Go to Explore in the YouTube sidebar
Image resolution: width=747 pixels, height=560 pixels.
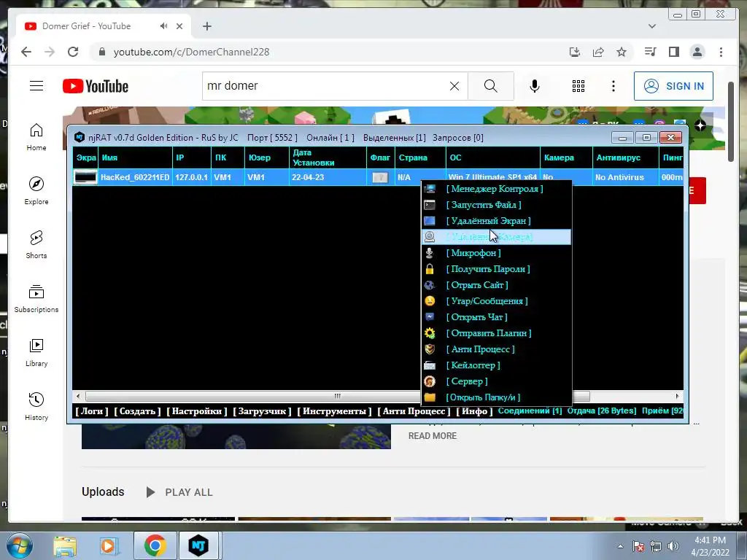(x=36, y=190)
